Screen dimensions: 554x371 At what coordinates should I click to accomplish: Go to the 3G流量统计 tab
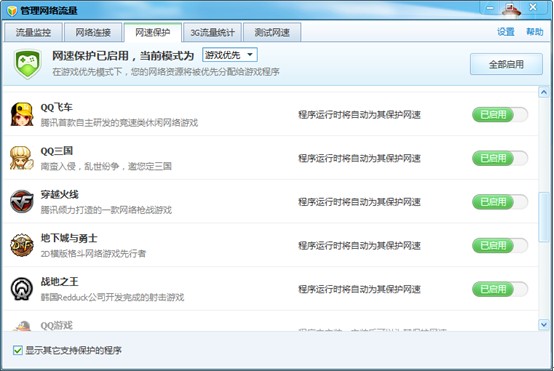(x=212, y=33)
